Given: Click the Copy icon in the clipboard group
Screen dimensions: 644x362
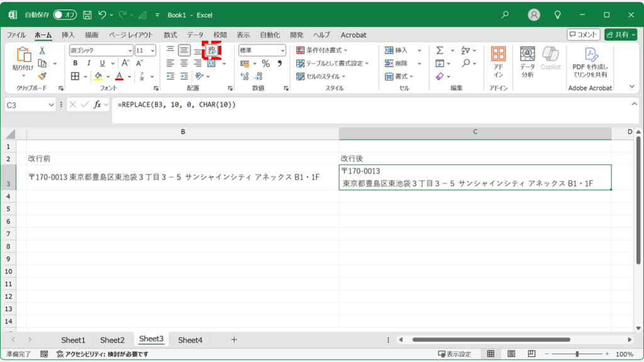Looking at the screenshot, I should tap(42, 63).
